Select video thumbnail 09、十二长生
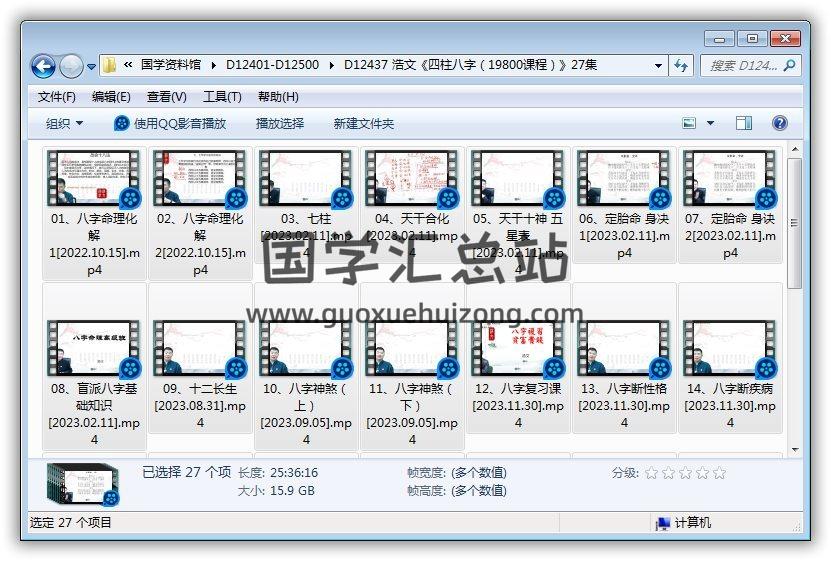The image size is (831, 561). (x=200, y=349)
